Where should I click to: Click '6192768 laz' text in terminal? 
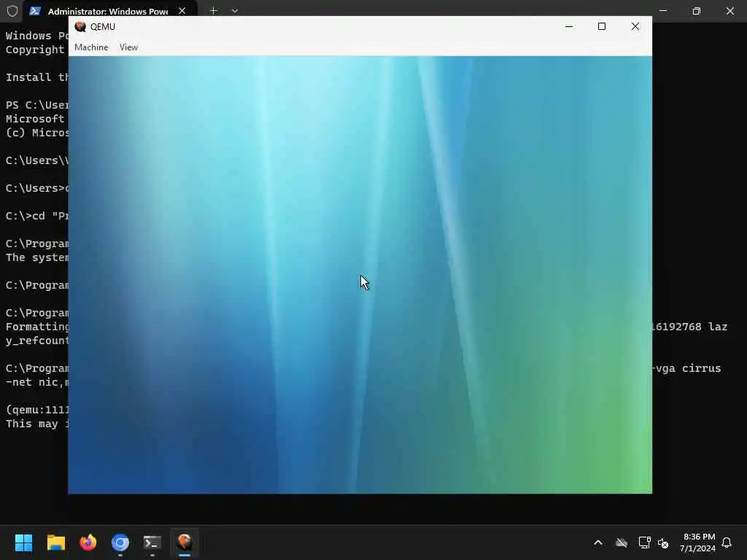pos(690,327)
